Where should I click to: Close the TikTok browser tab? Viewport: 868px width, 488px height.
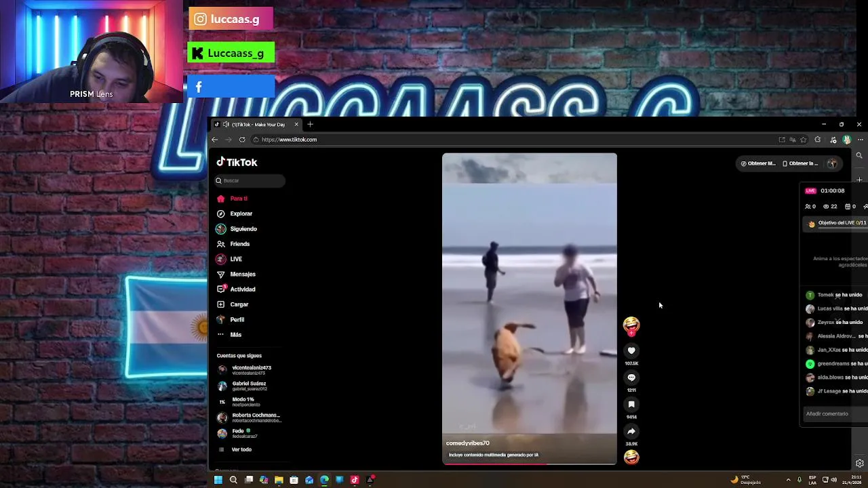[x=296, y=125]
